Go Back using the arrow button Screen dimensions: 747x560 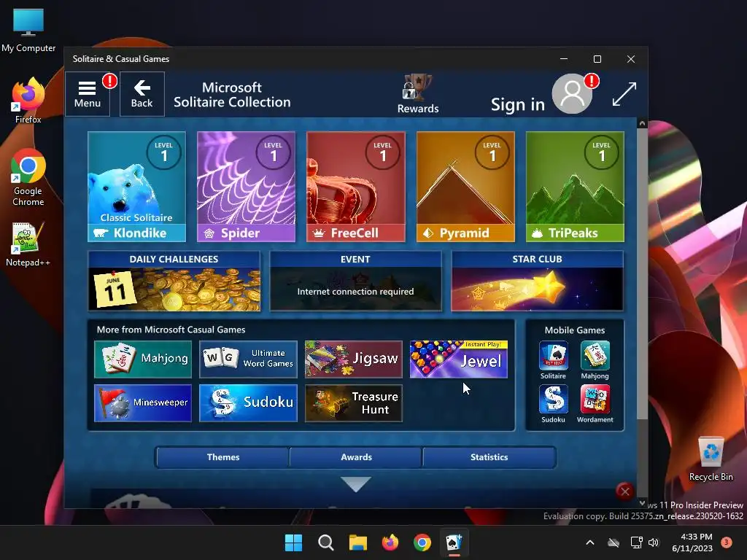(x=142, y=94)
